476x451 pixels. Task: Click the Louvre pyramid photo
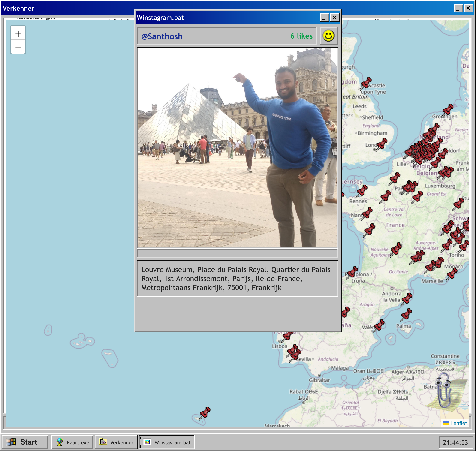point(237,147)
